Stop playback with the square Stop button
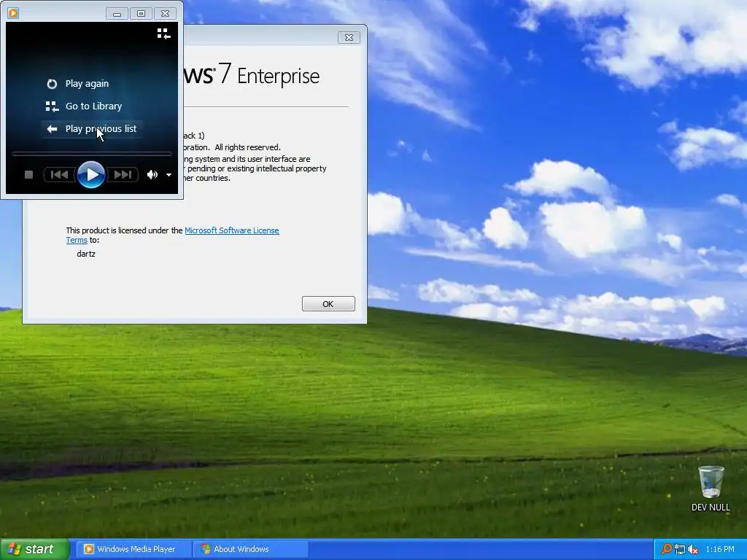 (28, 175)
